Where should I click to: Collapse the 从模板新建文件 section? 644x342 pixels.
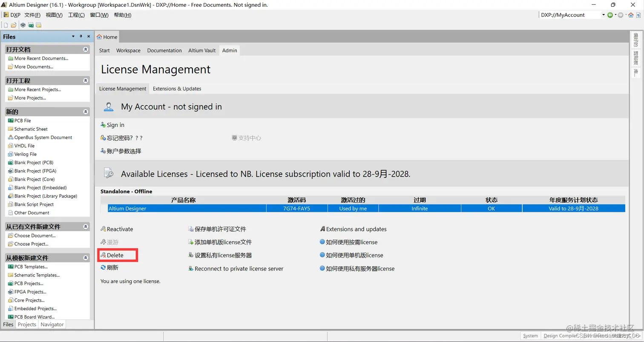click(x=86, y=258)
